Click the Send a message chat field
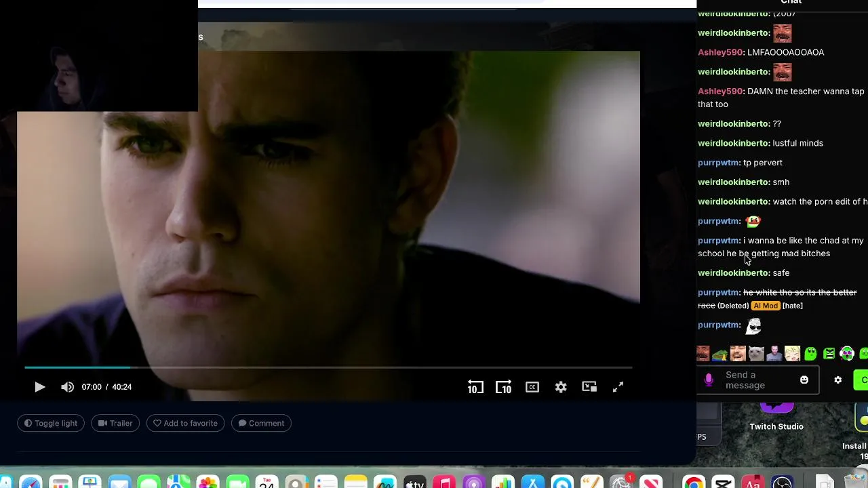Image resolution: width=868 pixels, height=488 pixels. (x=757, y=380)
